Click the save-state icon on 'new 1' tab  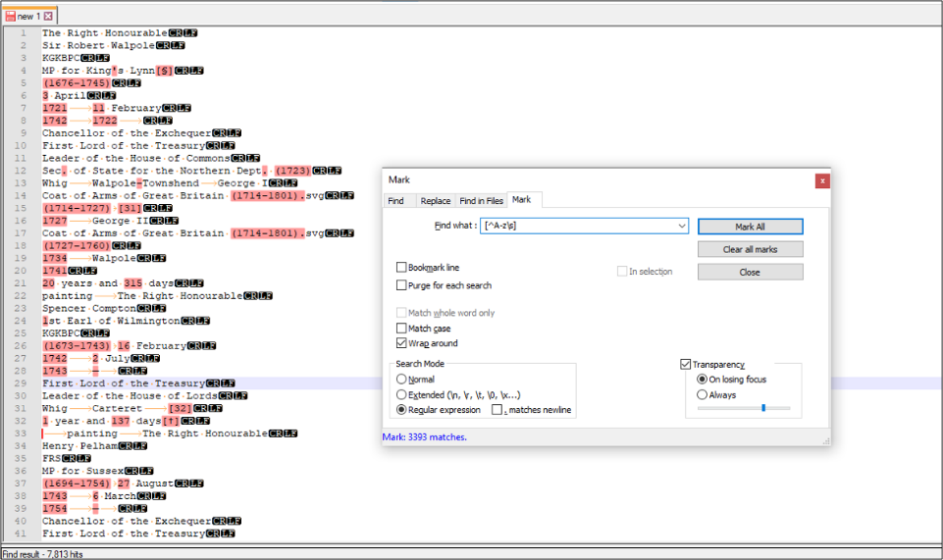(x=10, y=17)
